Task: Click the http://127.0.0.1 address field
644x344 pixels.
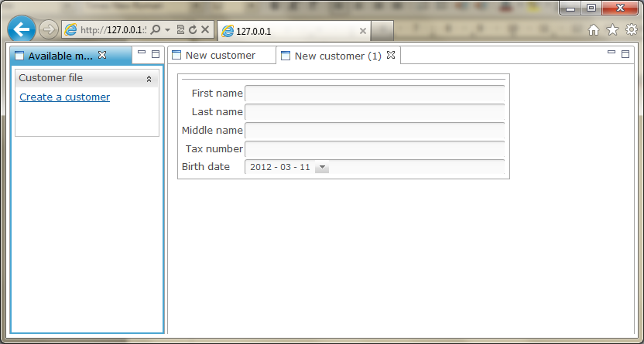Action: (113, 30)
